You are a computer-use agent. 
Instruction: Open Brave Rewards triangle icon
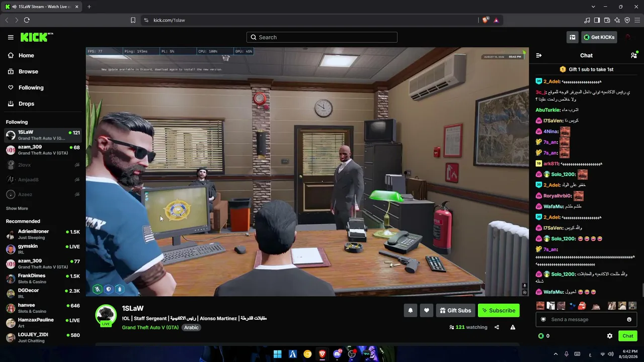point(496,20)
